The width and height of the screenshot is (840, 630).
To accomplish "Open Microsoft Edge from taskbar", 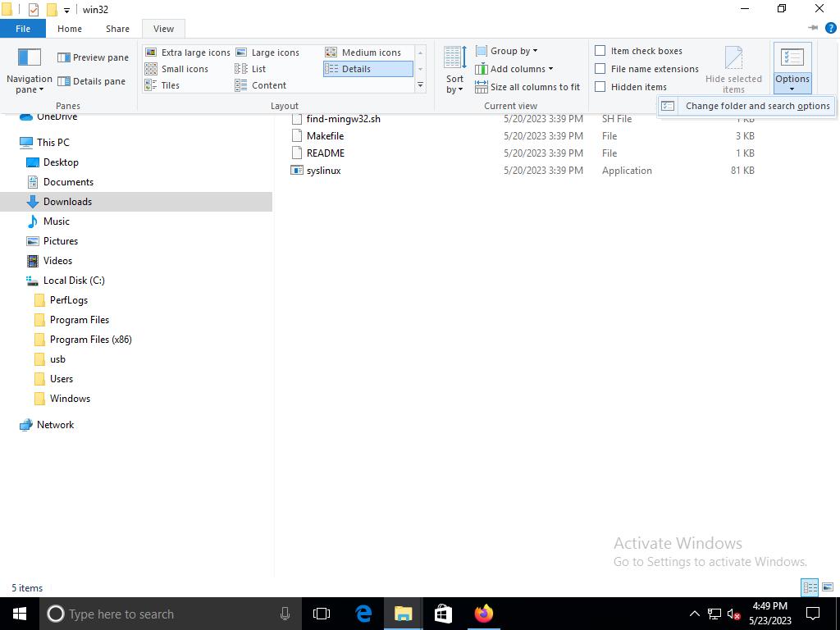I will (363, 614).
